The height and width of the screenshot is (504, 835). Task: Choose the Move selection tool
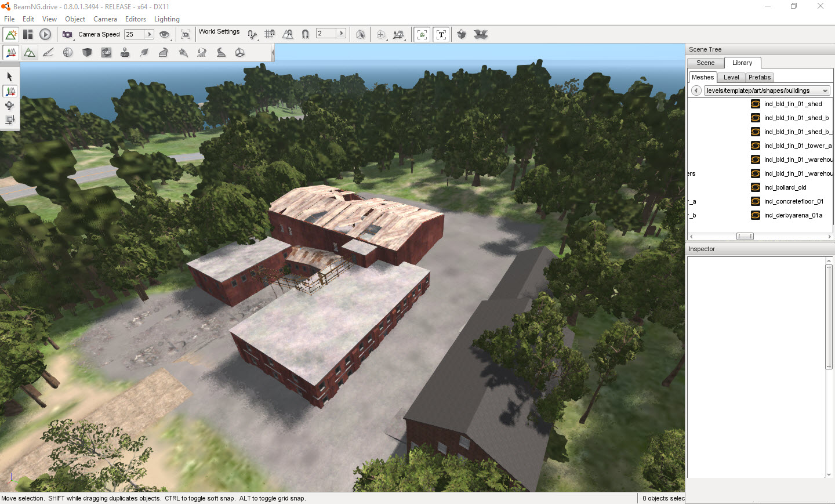tap(10, 91)
